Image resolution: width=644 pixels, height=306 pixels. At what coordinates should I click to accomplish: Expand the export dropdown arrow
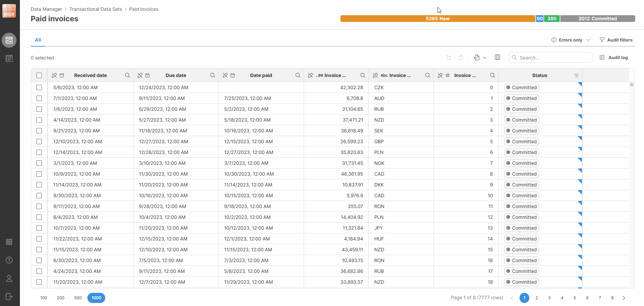[x=484, y=58]
